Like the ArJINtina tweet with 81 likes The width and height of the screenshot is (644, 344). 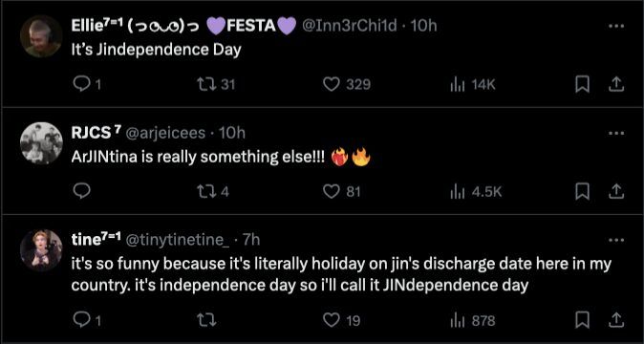342,191
